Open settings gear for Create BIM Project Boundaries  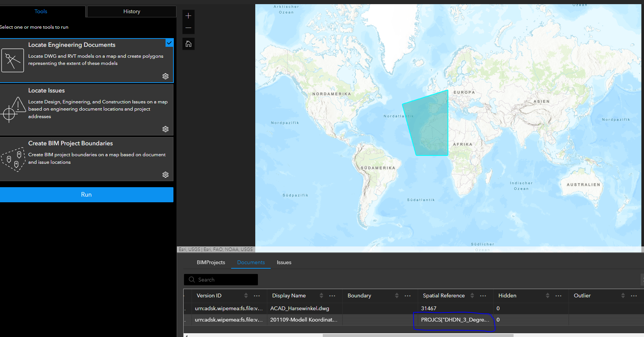coord(166,175)
